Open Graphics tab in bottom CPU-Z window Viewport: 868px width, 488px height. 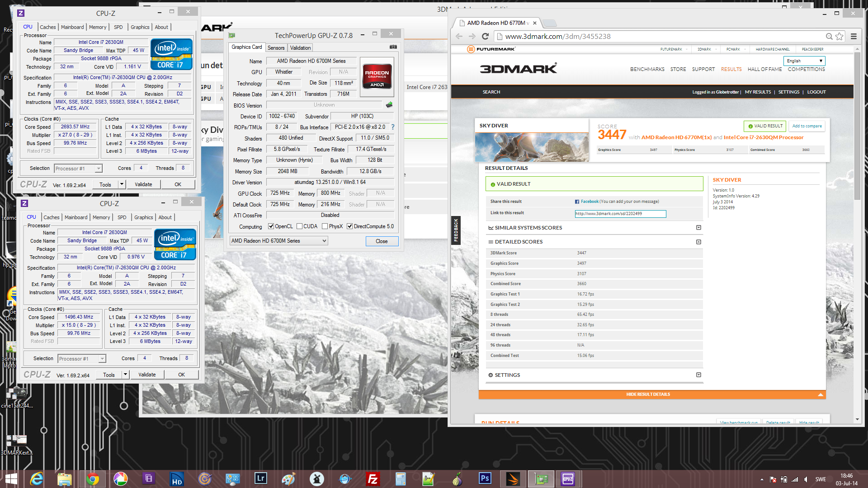(143, 217)
